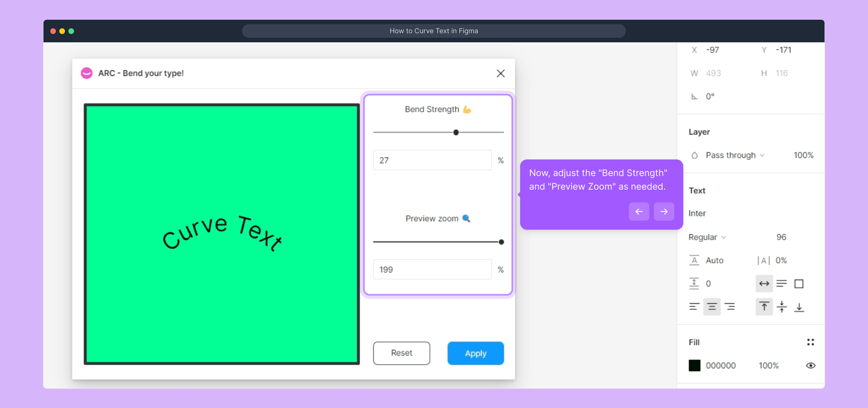Click black fill color swatch
This screenshot has height=408, width=868.
(694, 366)
